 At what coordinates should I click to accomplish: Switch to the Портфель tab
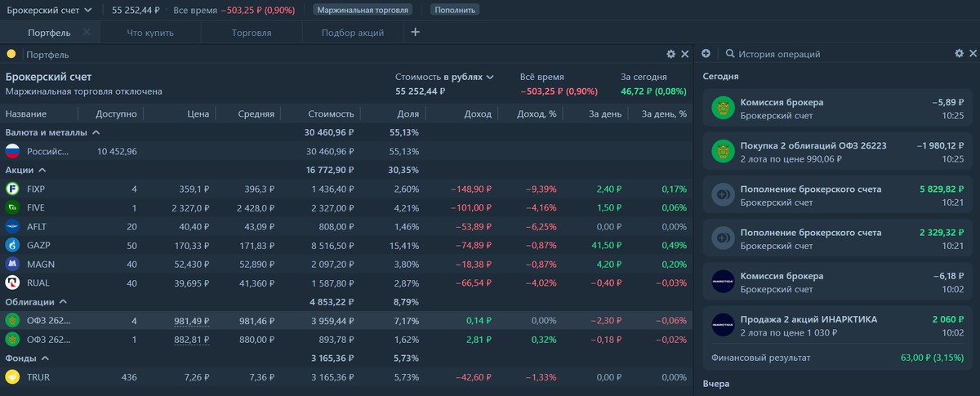point(49,33)
